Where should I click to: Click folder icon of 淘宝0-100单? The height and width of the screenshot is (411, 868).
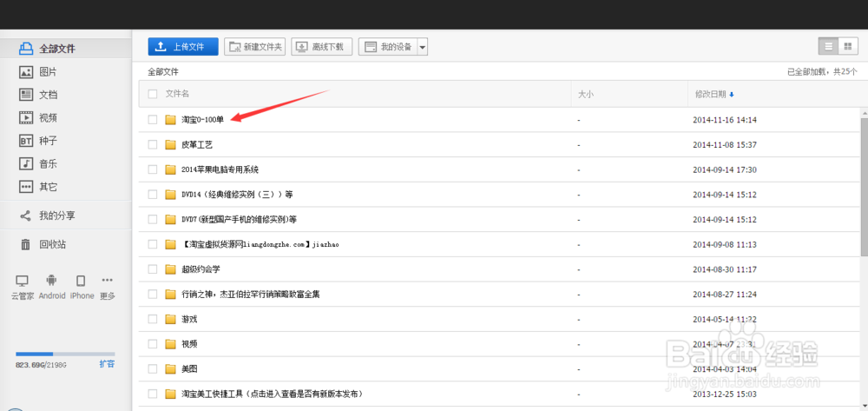(170, 120)
